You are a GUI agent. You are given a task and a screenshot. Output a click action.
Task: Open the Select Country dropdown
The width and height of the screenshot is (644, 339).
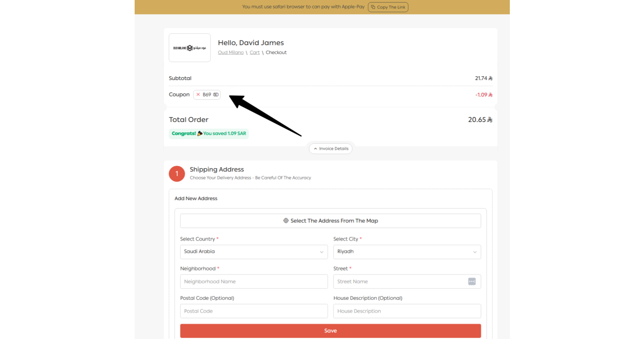[x=254, y=252]
